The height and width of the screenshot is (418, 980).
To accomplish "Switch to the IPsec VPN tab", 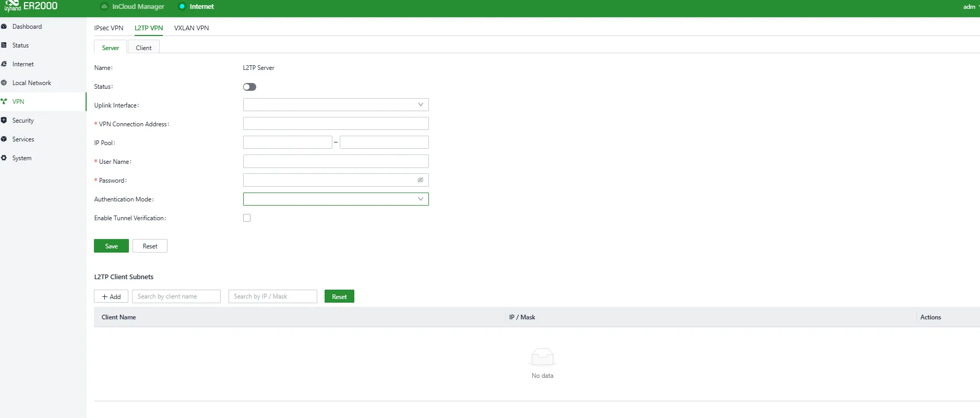I will pyautogui.click(x=109, y=28).
